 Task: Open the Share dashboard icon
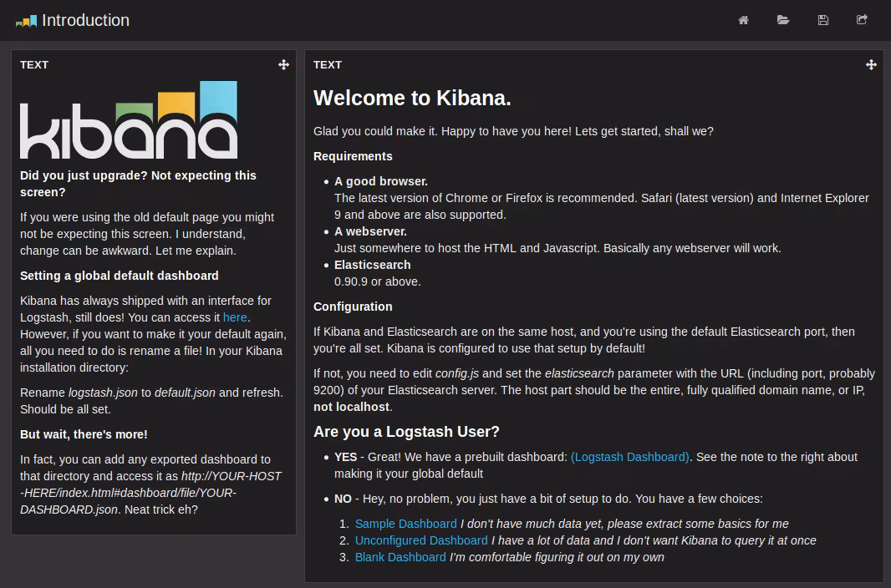coord(862,20)
